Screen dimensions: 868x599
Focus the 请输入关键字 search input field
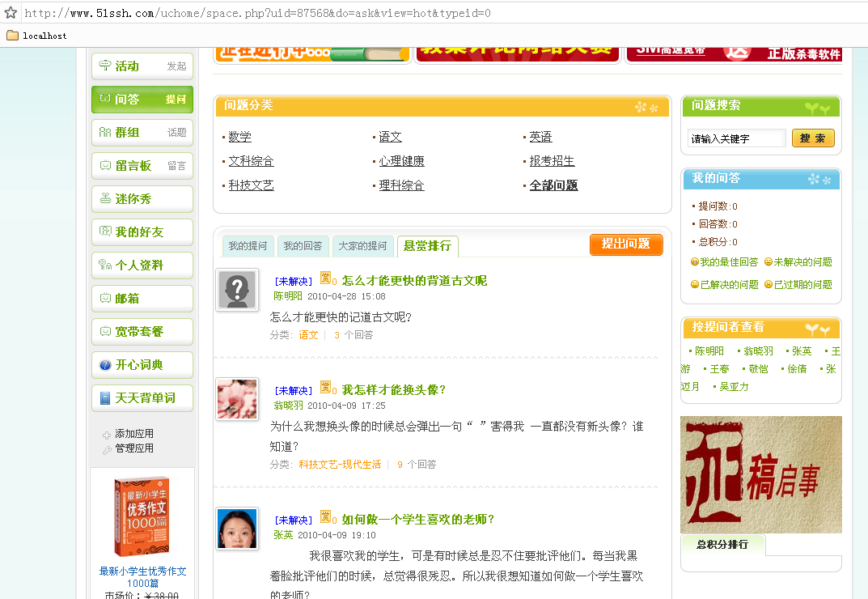tap(736, 138)
